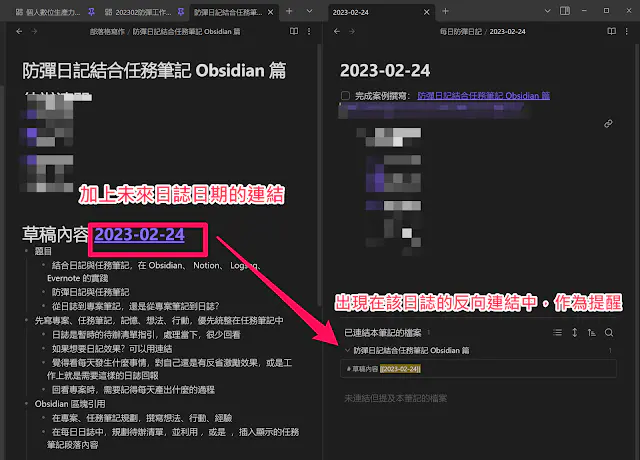Change backlinks sort order
Screen dimensions: 640x460
591,333
